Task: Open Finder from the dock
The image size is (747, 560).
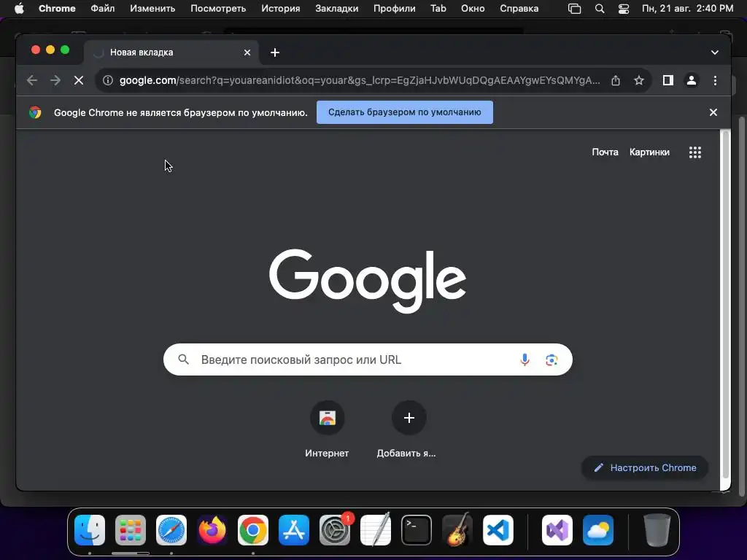Action: tap(90, 530)
